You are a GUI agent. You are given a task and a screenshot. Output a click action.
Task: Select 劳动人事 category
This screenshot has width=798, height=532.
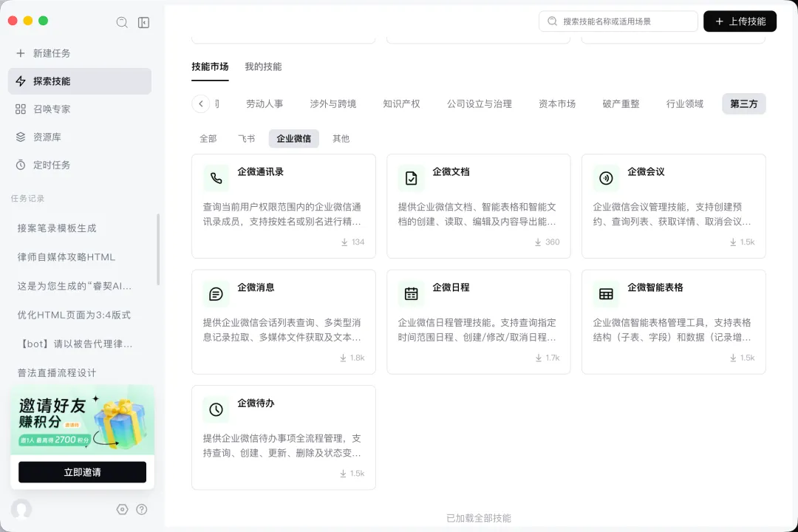(265, 104)
